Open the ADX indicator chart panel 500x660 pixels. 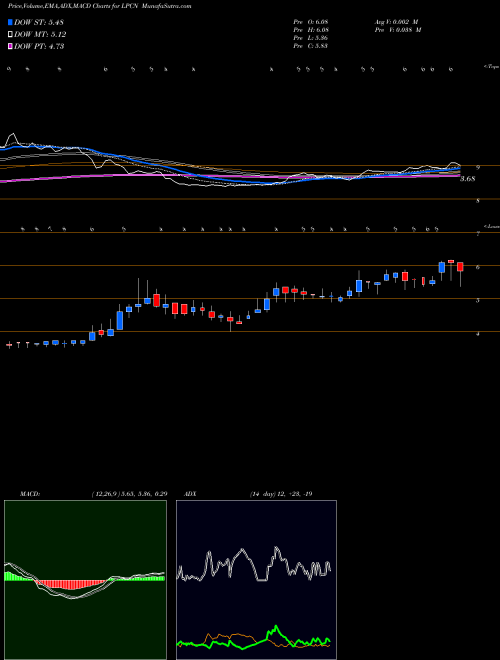coord(256,580)
